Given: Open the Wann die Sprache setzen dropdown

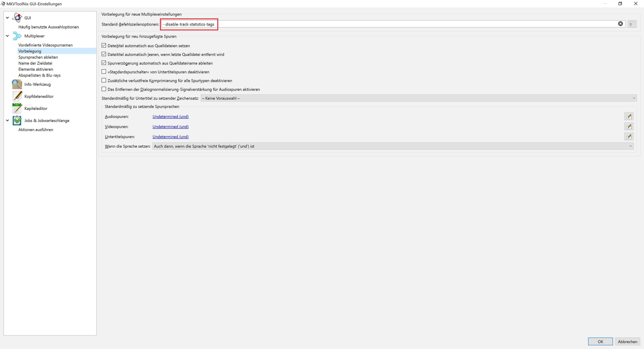Looking at the screenshot, I should [393, 146].
